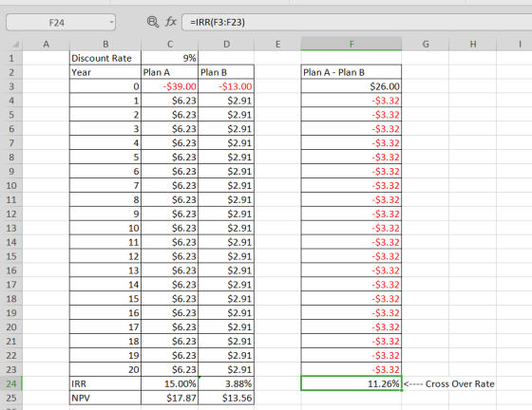
Task: Click the IRR label cell
Action: [105, 384]
